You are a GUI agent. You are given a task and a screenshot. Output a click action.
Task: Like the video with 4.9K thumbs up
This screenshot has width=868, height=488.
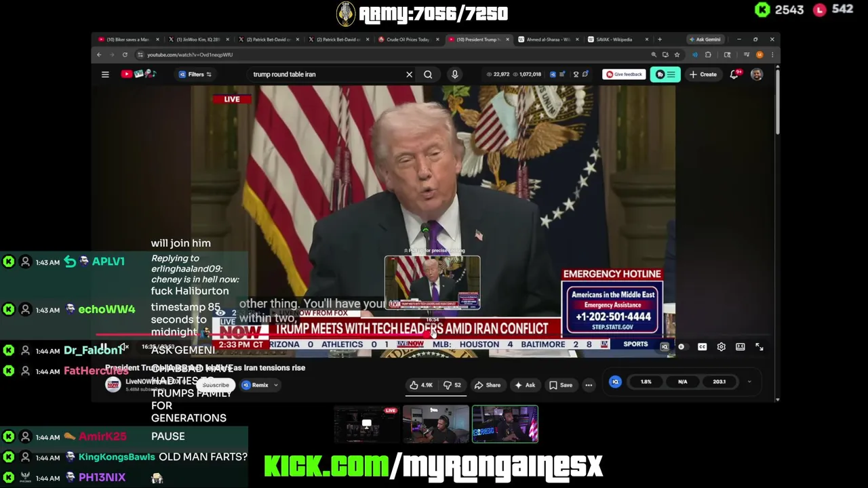[x=421, y=385]
